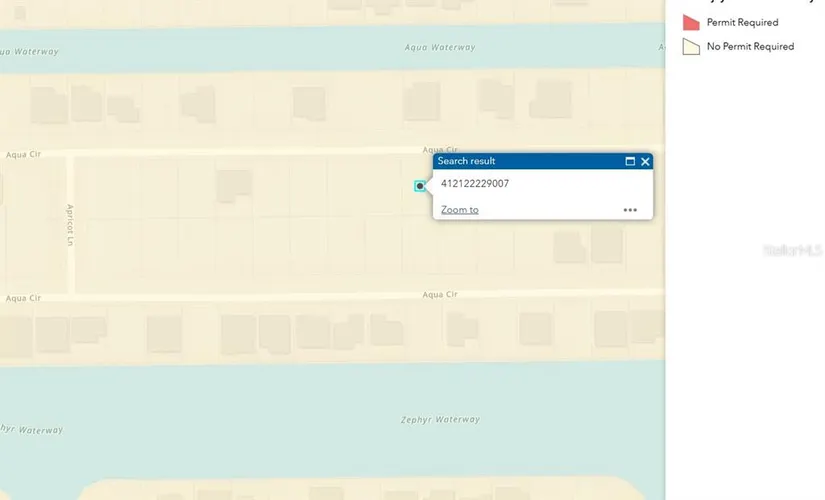This screenshot has width=825, height=500.
Task: Click the StellarMLS watermark
Action: click(791, 251)
